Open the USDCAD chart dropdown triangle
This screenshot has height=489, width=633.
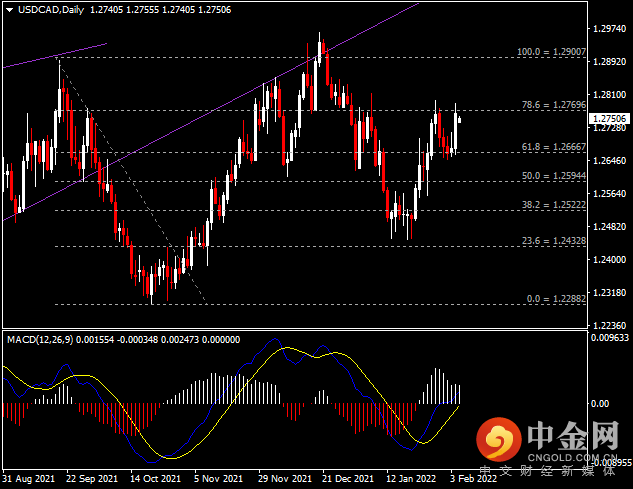tap(10, 10)
